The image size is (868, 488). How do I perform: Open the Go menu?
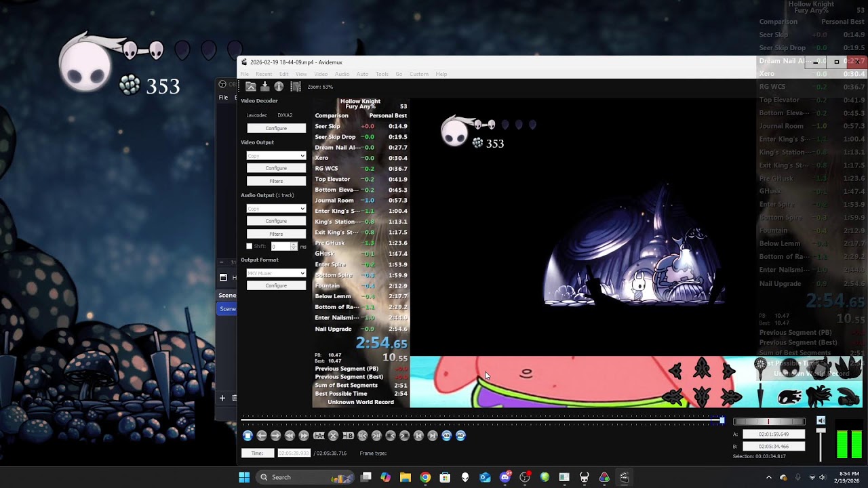tap(399, 74)
